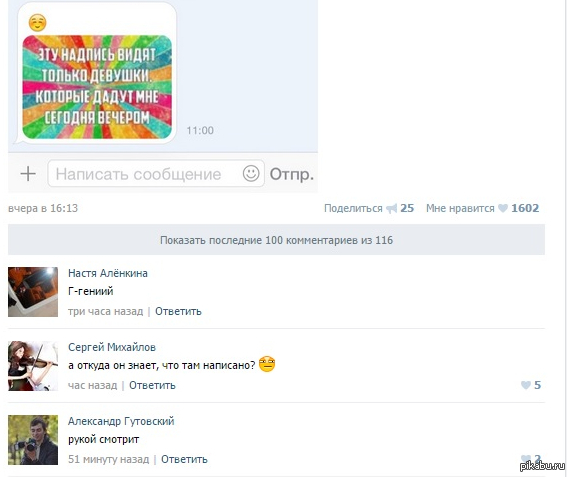Reply to the 'рукой смотрит' comment
The image size is (570, 477).
184,459
